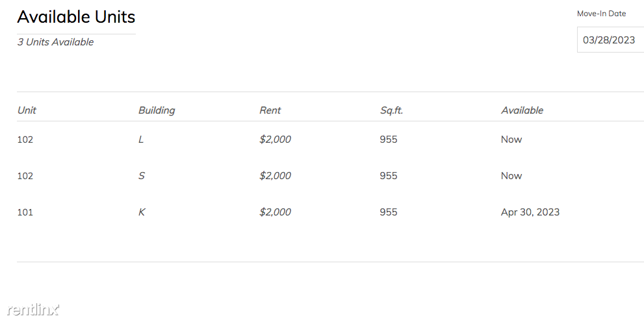Click the Building L cell
Screen dimensions: 644x322
coord(141,140)
